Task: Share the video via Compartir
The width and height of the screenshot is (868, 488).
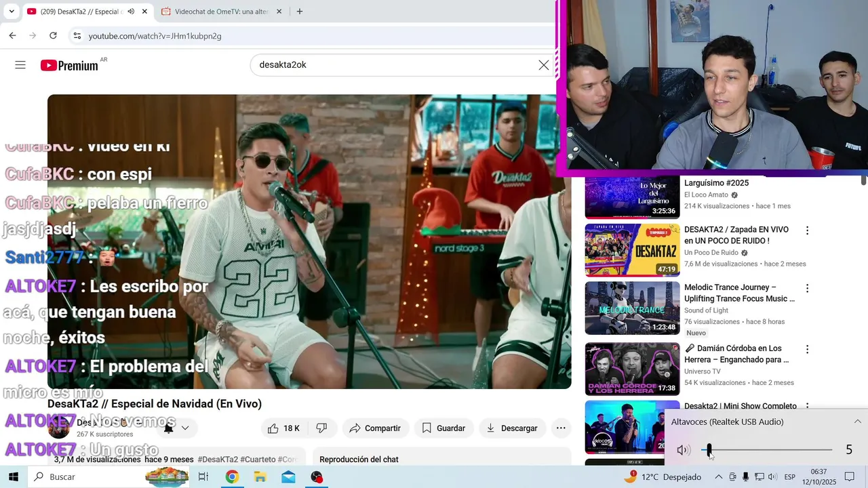Action: click(x=375, y=428)
